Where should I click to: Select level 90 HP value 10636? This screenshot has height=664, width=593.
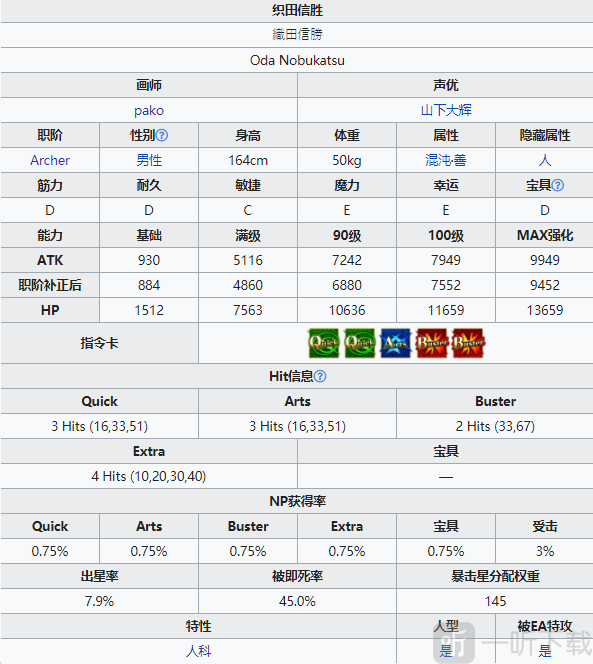[x=346, y=310]
